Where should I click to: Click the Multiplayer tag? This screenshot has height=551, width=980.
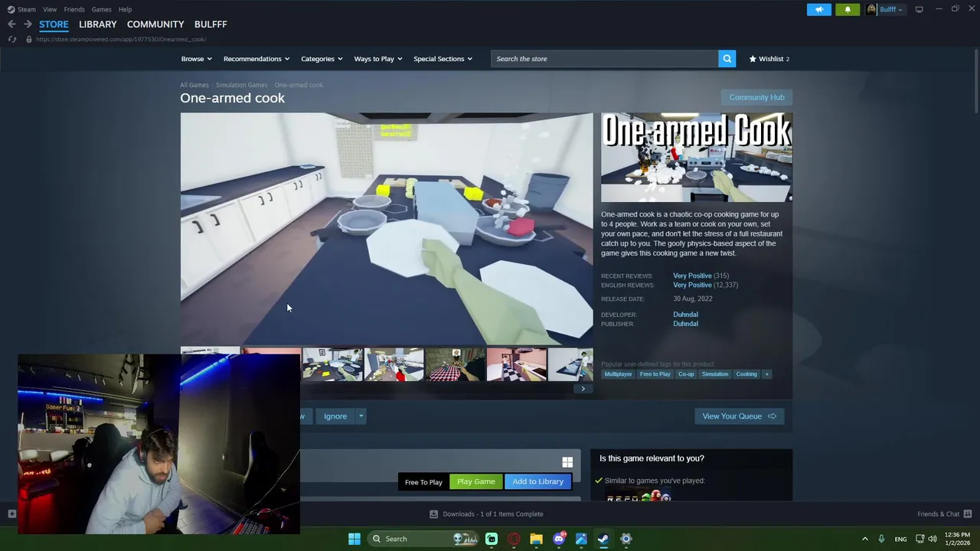pyautogui.click(x=618, y=374)
